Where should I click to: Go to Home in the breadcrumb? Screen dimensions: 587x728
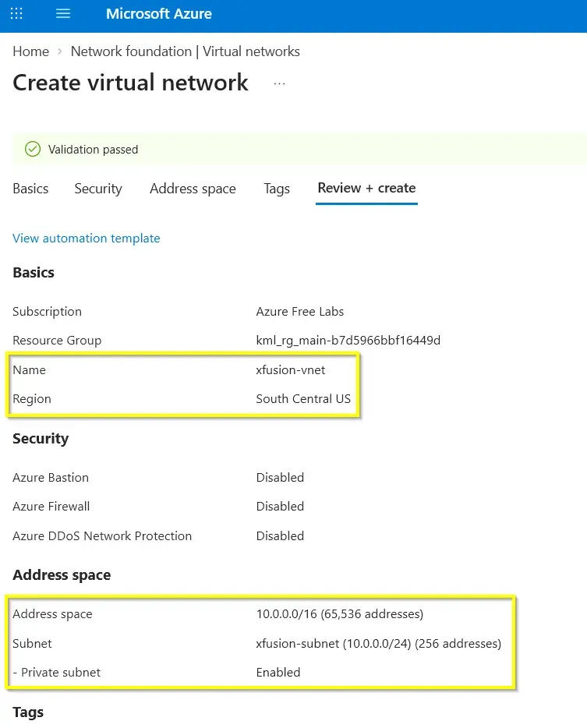click(x=30, y=51)
